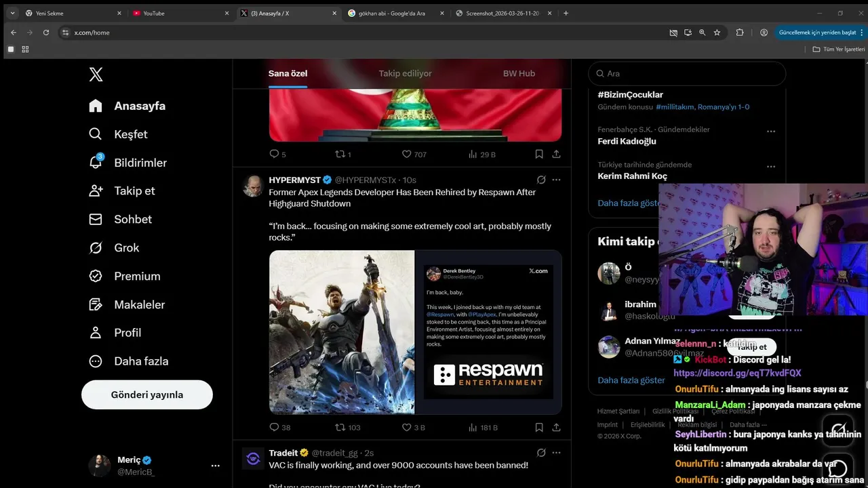Open HYPERMYST profile avatar
868x488 pixels.
tap(253, 186)
